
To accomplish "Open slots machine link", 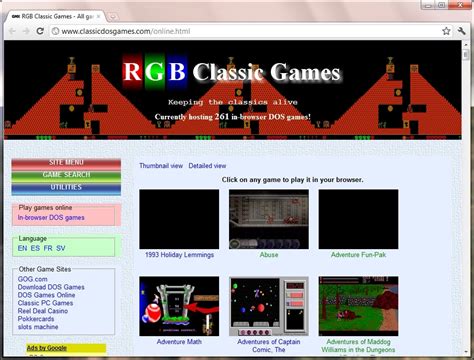I will click(x=38, y=327).
